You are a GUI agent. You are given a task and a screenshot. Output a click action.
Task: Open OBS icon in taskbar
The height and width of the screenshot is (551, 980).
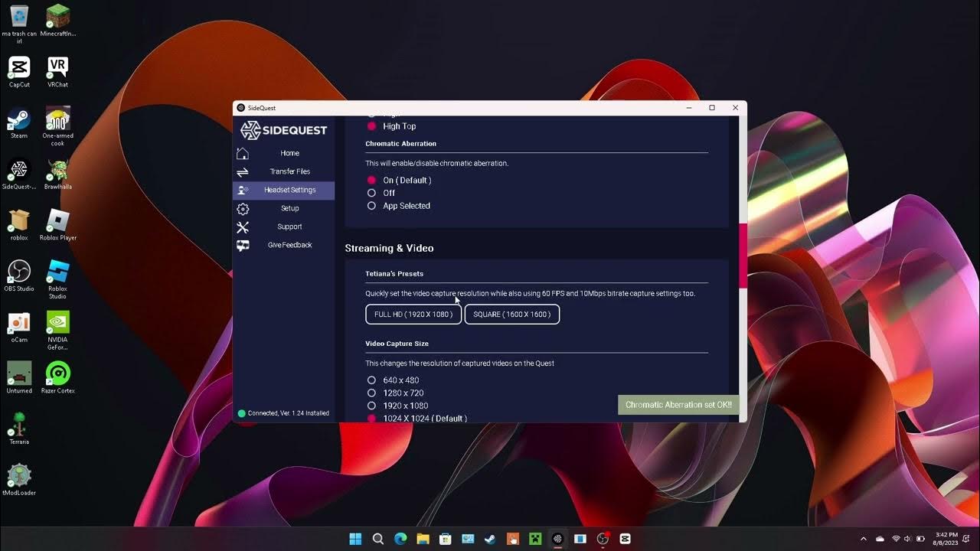[603, 539]
